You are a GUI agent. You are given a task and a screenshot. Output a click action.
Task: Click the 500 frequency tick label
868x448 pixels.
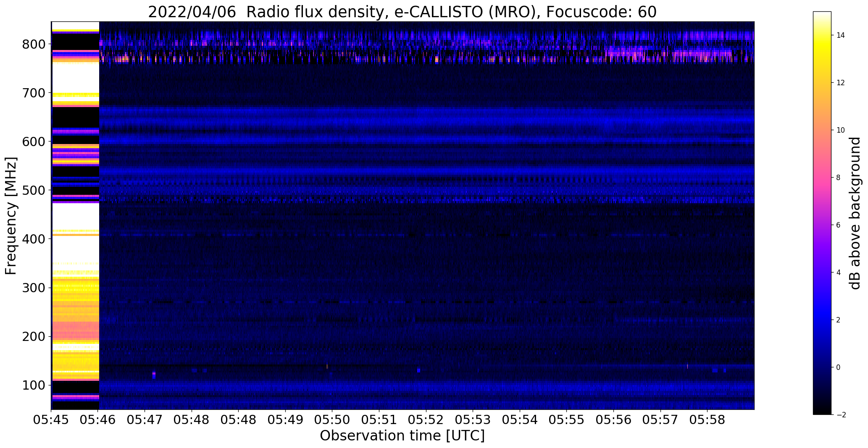(x=34, y=190)
